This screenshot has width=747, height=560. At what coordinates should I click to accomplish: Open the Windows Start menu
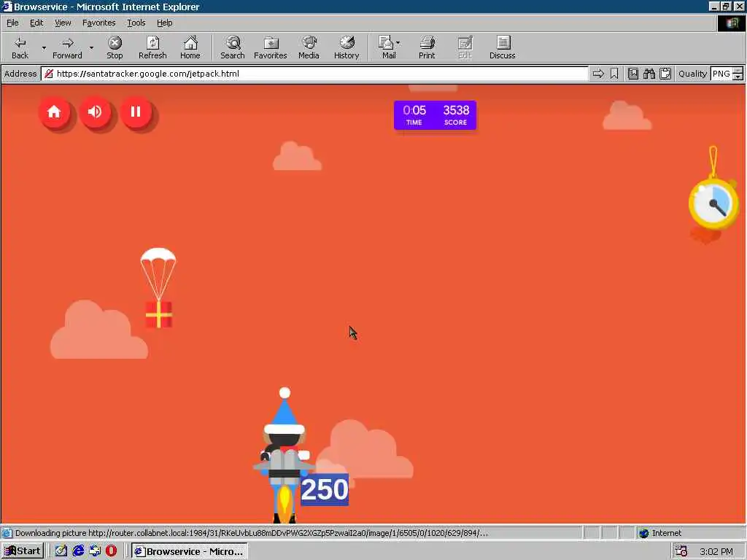click(23, 551)
